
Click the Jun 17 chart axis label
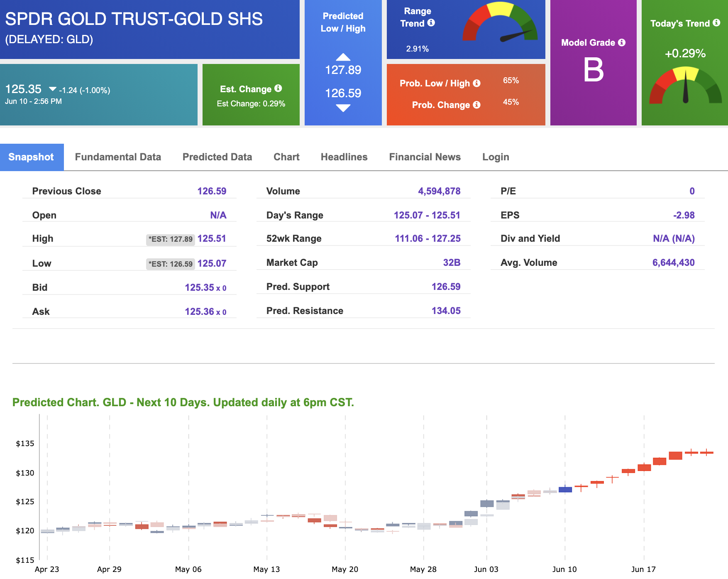click(643, 569)
